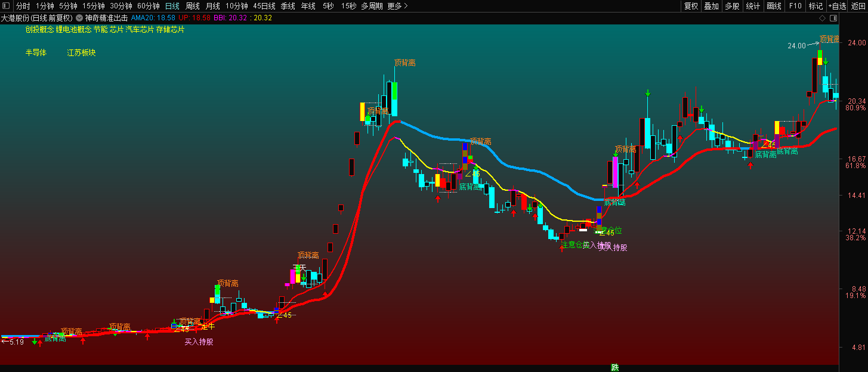
Task: Switch to 分时 intraday view
Action: 23,6
